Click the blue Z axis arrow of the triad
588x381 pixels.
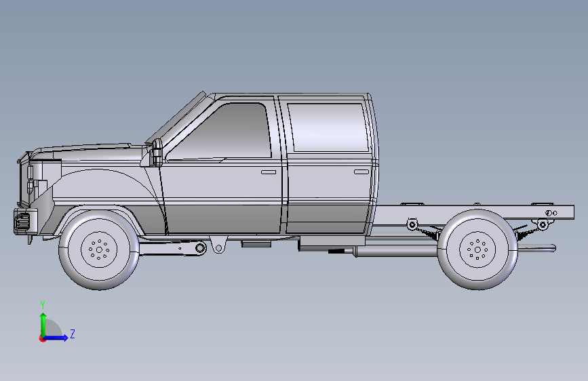point(56,338)
